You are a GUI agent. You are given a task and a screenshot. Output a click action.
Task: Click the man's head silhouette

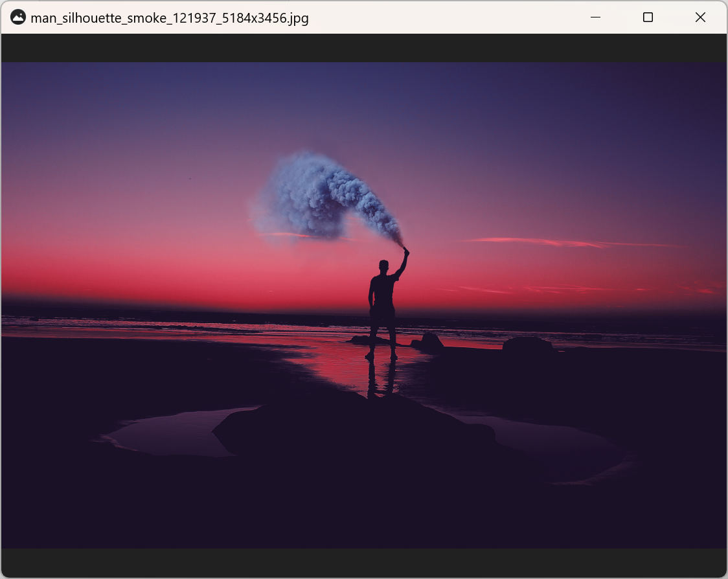pyautogui.click(x=383, y=266)
